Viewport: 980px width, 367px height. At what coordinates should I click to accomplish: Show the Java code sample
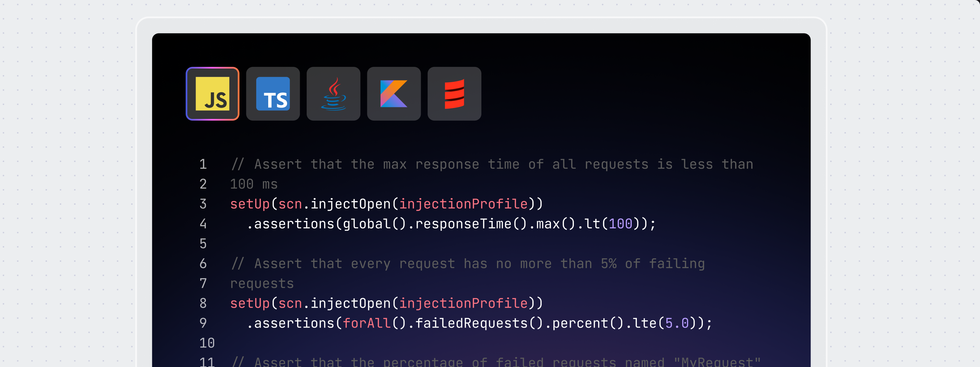click(x=333, y=94)
